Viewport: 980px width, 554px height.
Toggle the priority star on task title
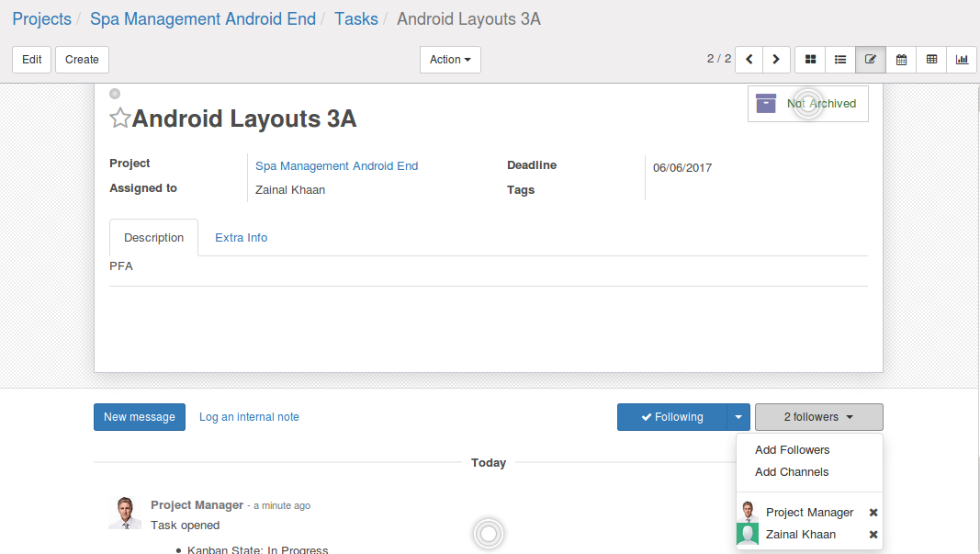pyautogui.click(x=119, y=119)
